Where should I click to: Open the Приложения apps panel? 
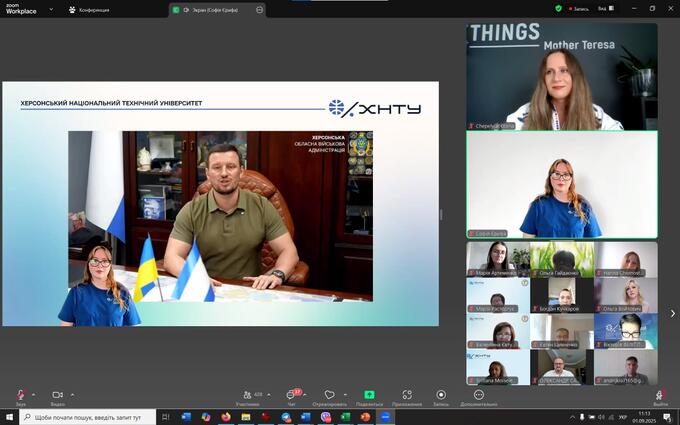click(406, 396)
